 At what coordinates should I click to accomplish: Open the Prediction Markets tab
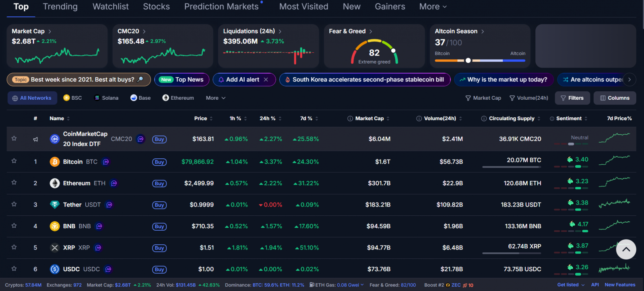coord(221,7)
